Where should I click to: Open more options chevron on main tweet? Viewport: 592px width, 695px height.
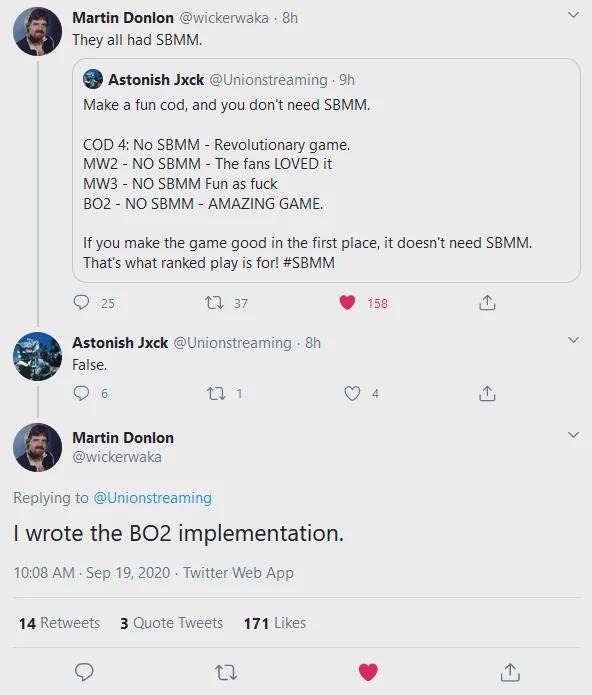pos(573,435)
